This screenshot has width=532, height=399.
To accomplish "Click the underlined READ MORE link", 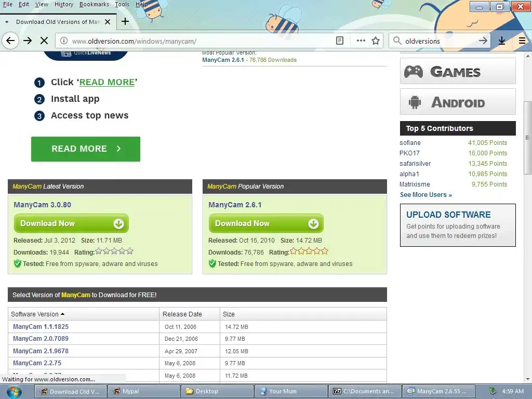I will tap(107, 82).
